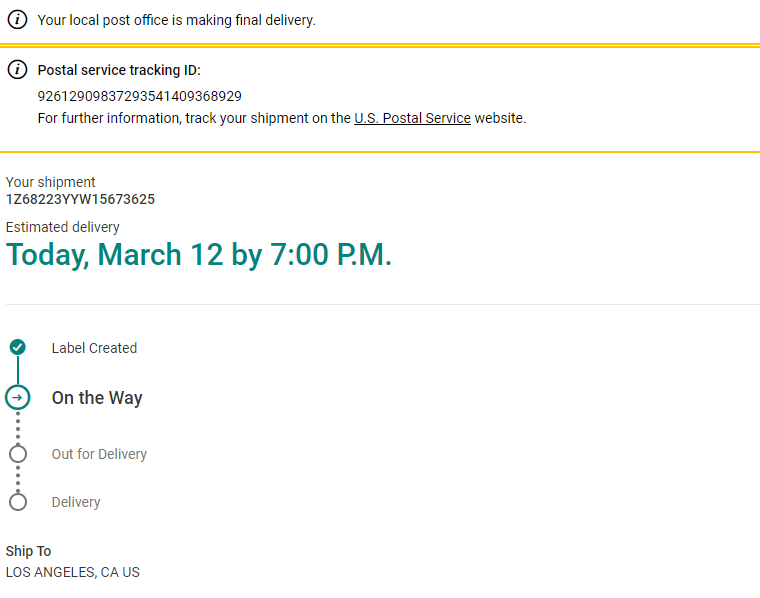Click the 'Estimated delivery' label
The image size is (760, 598).
[x=62, y=227]
